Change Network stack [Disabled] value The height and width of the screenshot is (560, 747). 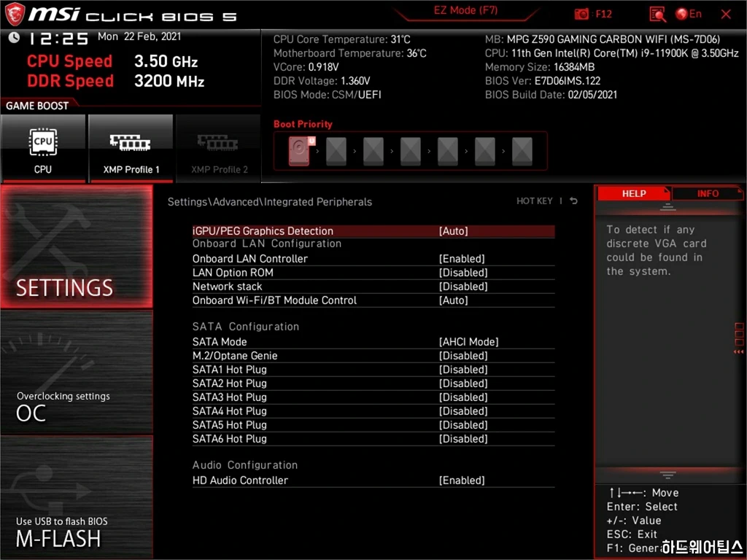click(463, 286)
